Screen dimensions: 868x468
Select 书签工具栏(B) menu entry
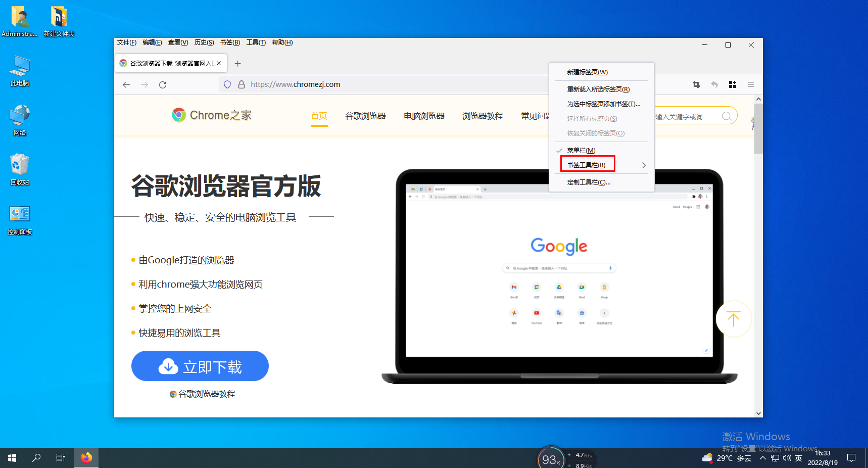click(587, 165)
